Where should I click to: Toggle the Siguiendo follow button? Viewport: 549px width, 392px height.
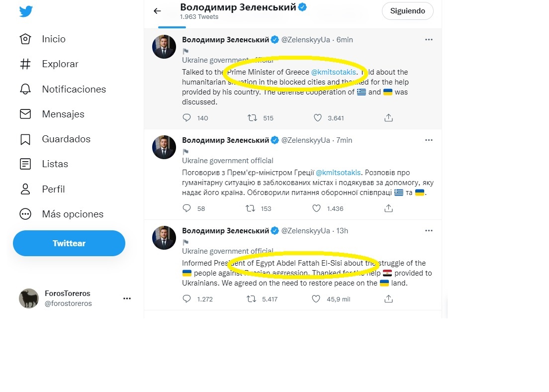407,11
